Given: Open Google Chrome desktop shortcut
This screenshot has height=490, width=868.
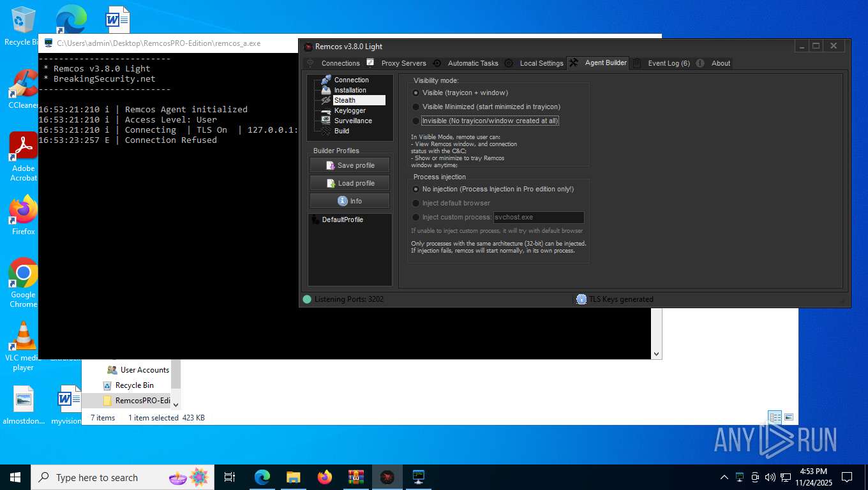Looking at the screenshot, I should pos(24,283).
